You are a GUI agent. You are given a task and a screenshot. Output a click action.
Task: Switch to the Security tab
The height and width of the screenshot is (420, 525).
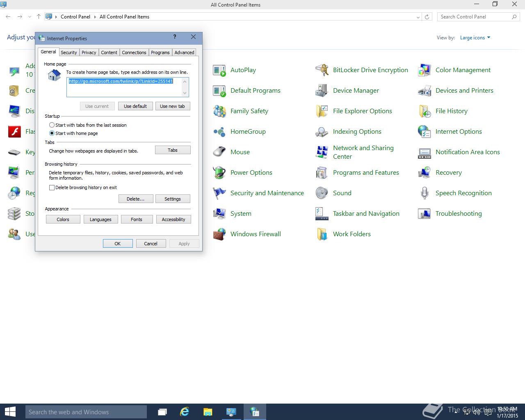(69, 52)
